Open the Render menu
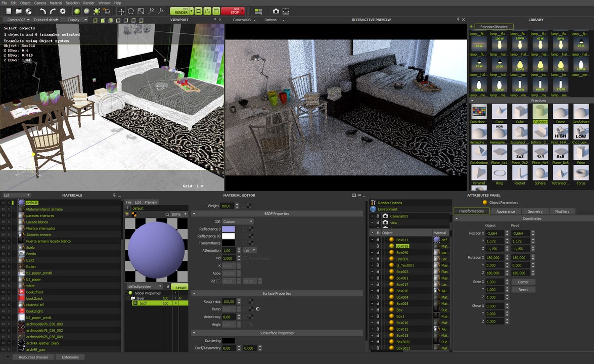Screen dimensions: 594x364 click(x=89, y=3)
